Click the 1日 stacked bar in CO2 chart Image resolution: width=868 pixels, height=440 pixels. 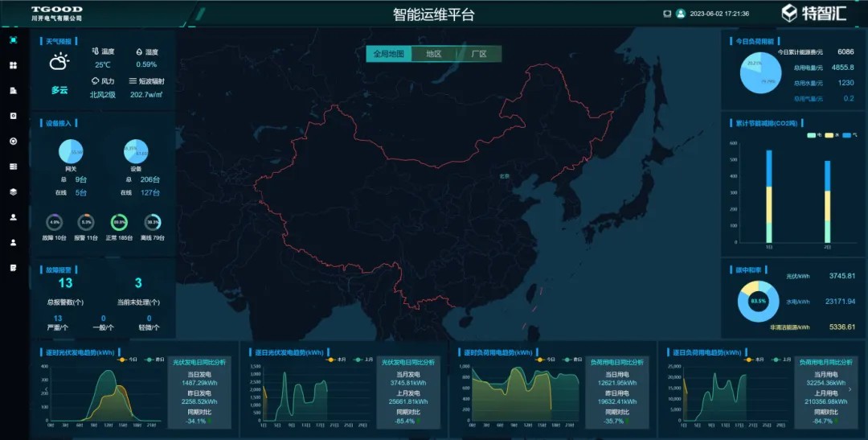pyautogui.click(x=769, y=196)
